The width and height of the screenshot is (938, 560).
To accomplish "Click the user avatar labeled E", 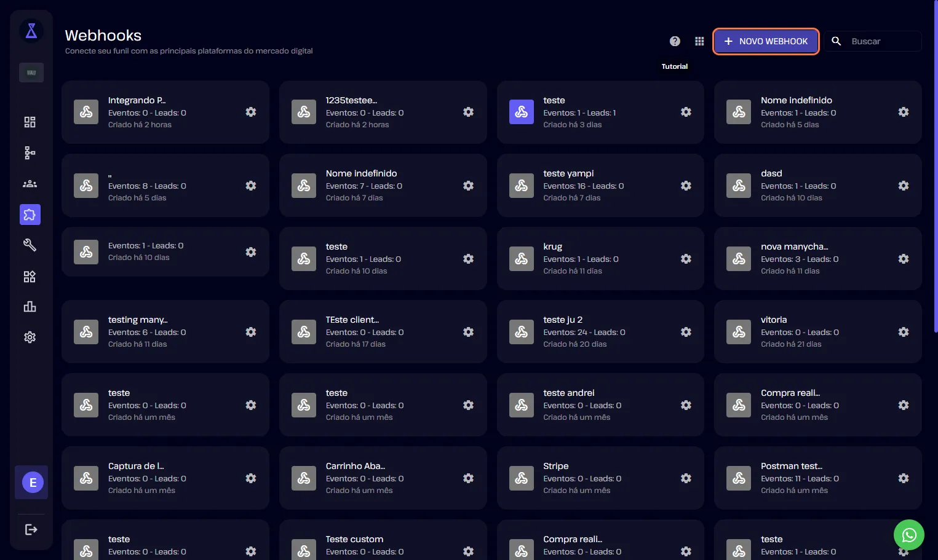I will pos(33,483).
